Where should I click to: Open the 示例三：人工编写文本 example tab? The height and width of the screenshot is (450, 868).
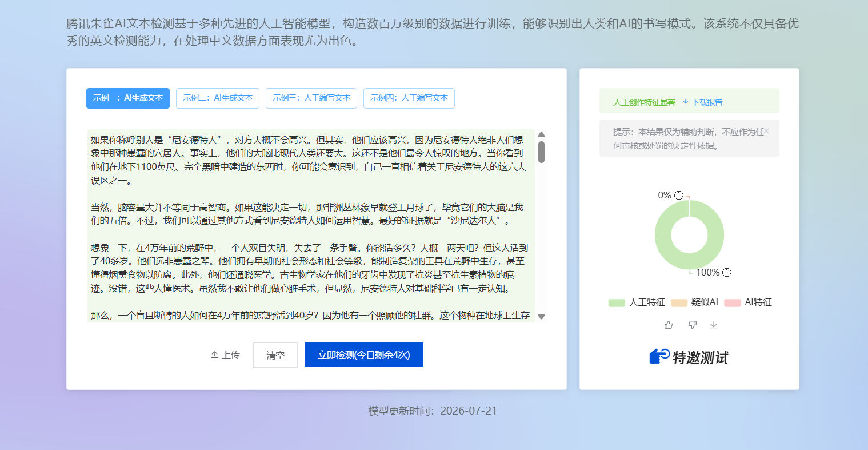[x=311, y=98]
